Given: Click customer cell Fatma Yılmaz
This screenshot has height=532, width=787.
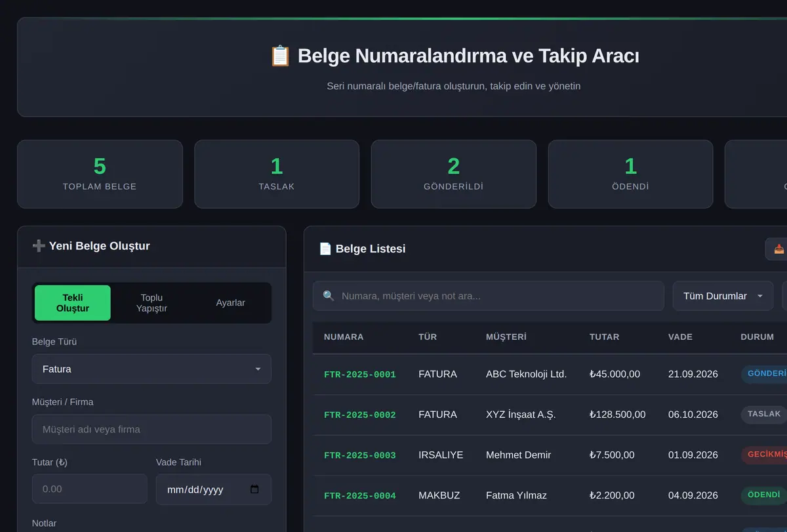Looking at the screenshot, I should point(516,495).
